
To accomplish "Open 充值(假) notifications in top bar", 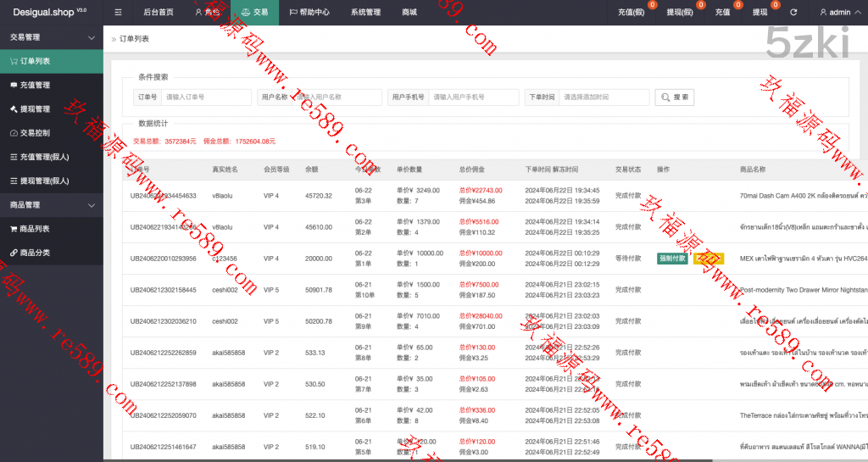I will pyautogui.click(x=632, y=13).
